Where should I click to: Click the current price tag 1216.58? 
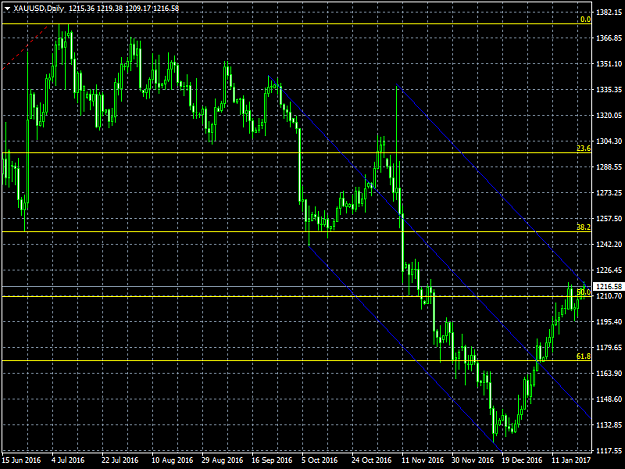click(x=608, y=287)
